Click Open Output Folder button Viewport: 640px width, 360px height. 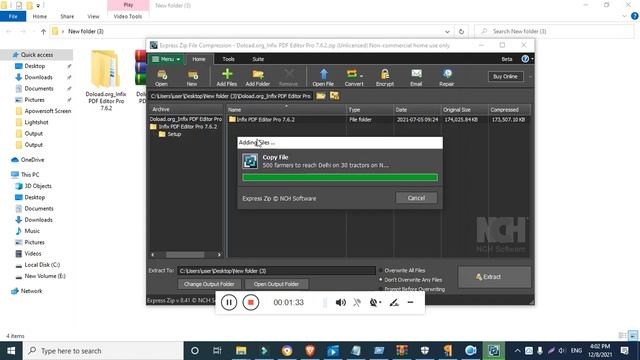click(x=276, y=284)
